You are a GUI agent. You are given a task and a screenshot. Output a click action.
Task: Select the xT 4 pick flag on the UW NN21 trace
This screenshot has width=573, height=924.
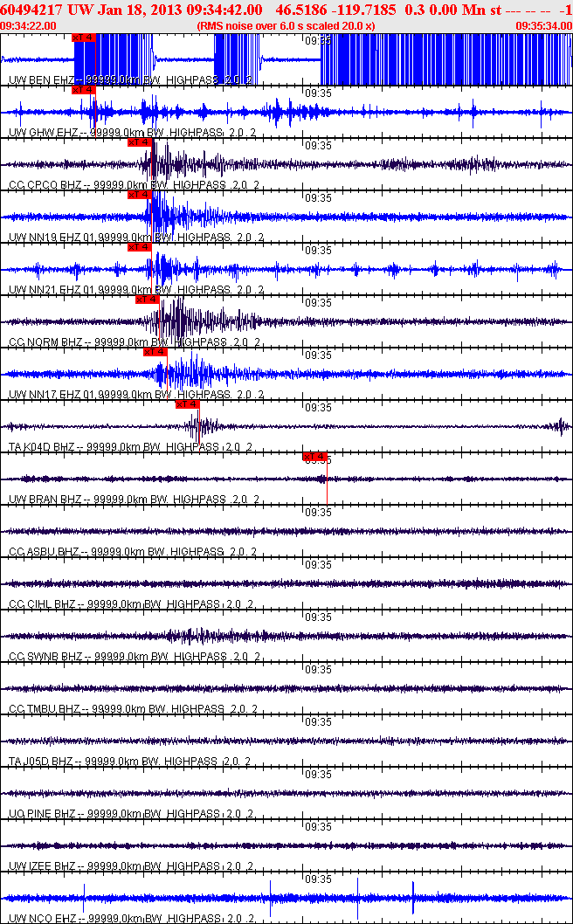(140, 247)
